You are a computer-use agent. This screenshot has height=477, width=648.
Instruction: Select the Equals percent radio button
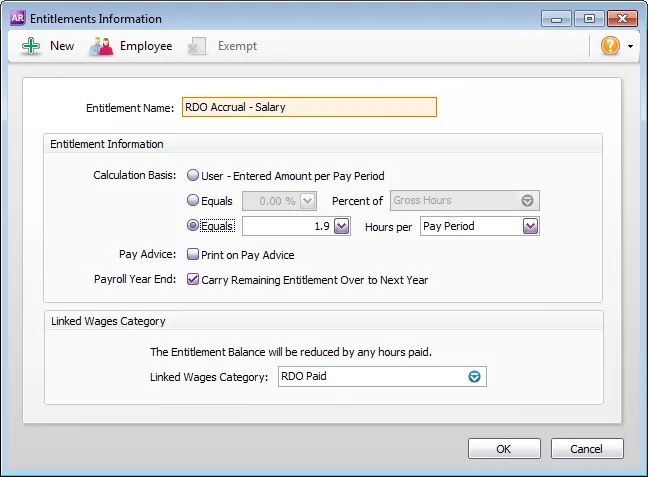tap(193, 200)
